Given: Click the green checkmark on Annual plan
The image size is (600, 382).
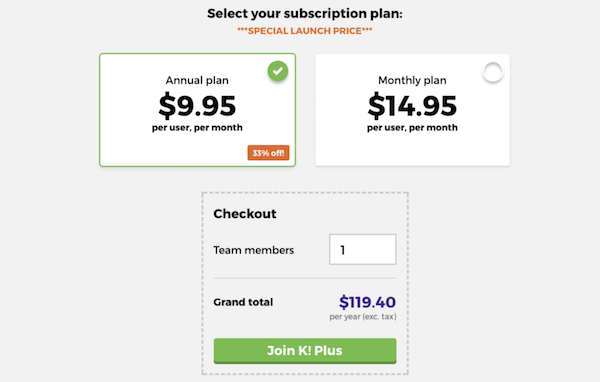Looking at the screenshot, I should (x=278, y=71).
